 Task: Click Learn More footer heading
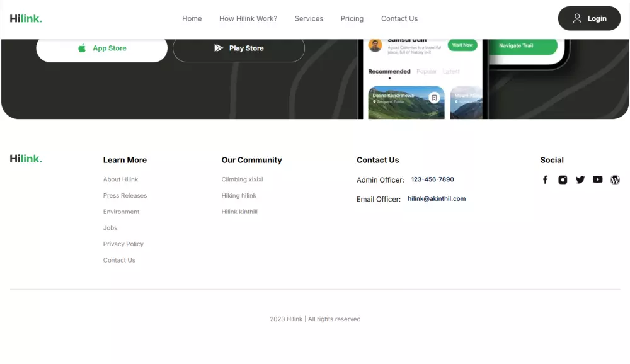coord(125,160)
